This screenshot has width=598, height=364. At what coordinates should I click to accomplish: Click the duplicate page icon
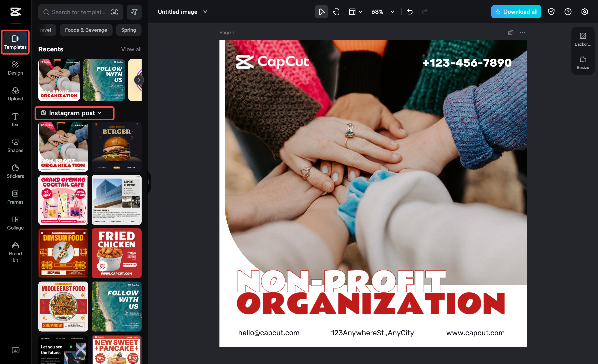click(511, 32)
